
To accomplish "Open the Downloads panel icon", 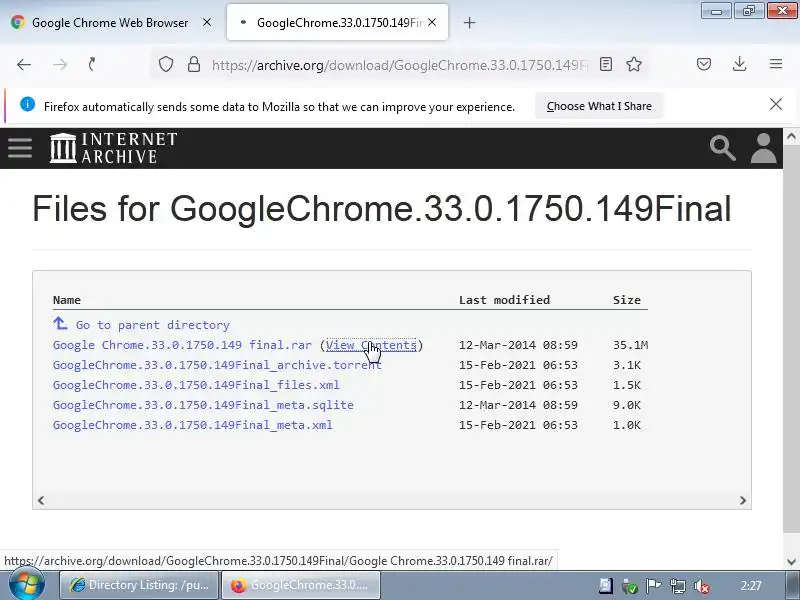I will tap(739, 64).
